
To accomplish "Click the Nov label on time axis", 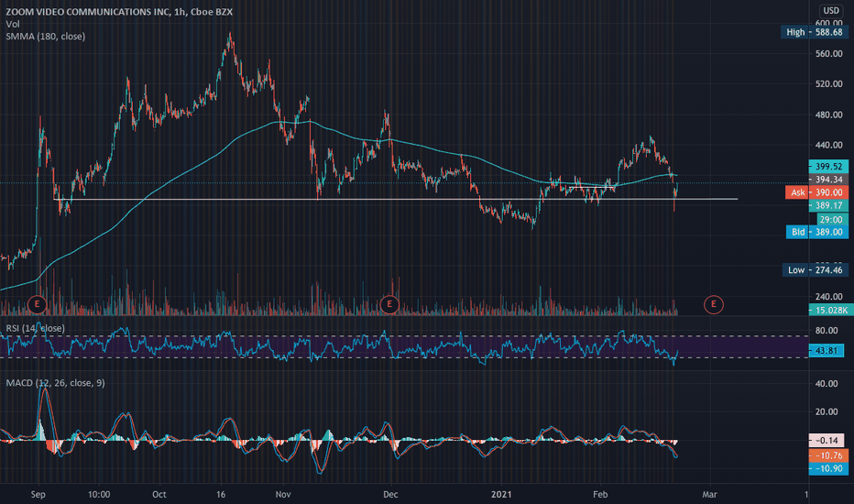I will point(283,494).
